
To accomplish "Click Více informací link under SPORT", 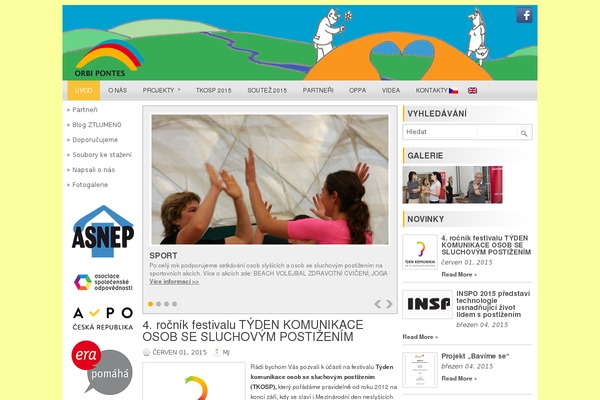I will pyautogui.click(x=174, y=282).
